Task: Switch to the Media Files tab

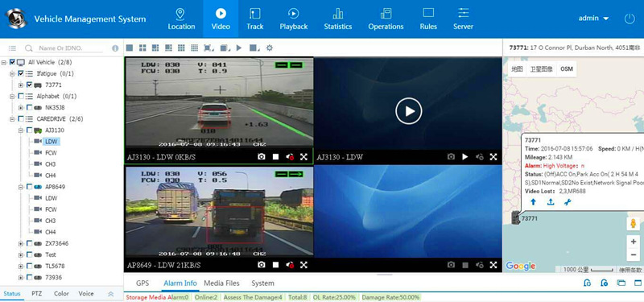Action: (x=221, y=283)
